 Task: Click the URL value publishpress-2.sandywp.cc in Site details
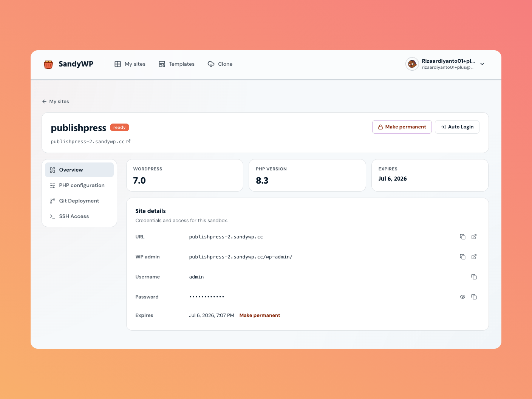tap(226, 237)
